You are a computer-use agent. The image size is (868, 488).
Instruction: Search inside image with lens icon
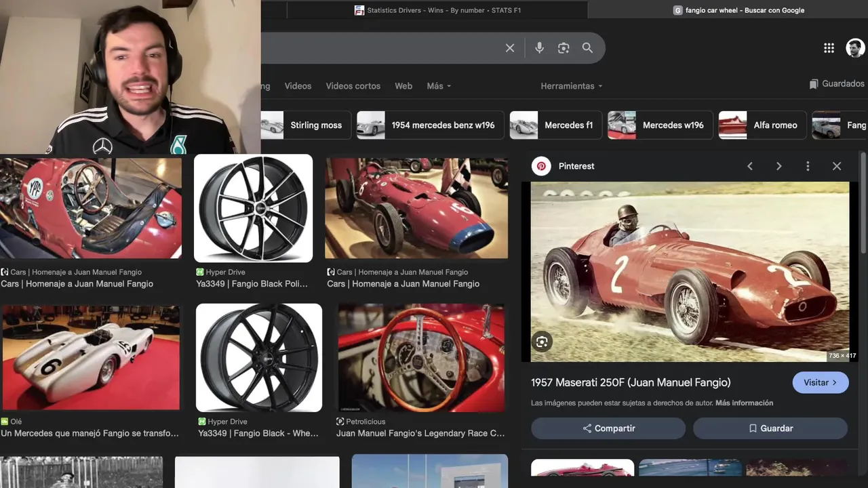pos(542,342)
